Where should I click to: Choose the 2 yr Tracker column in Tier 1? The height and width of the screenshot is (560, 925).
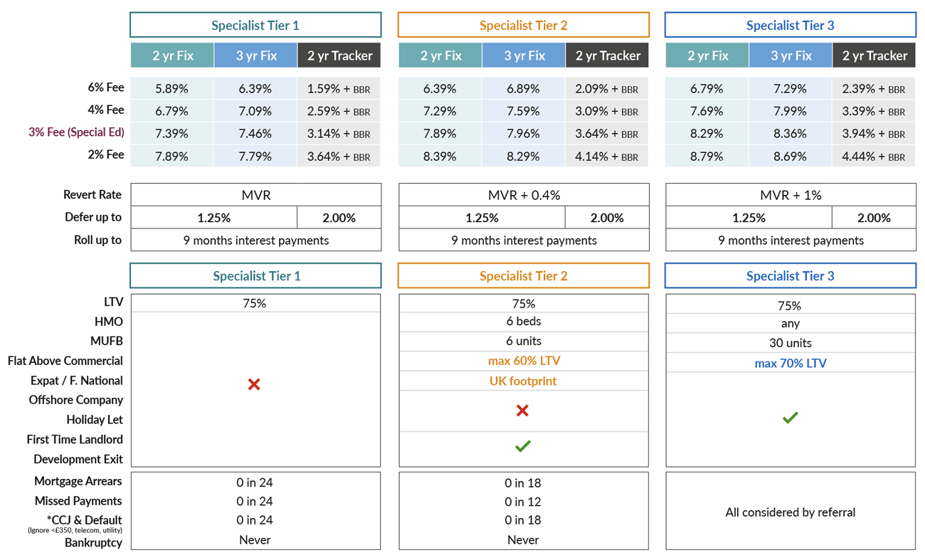tap(339, 56)
